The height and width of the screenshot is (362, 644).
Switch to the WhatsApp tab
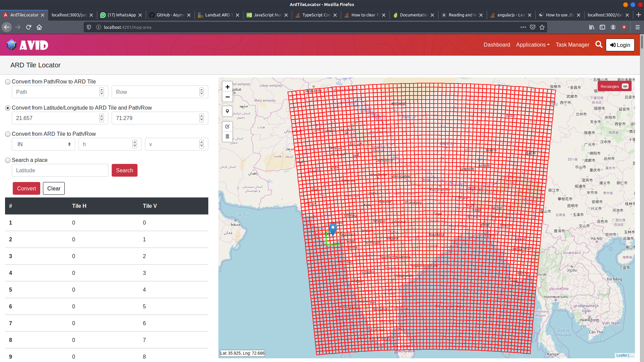tap(121, 15)
